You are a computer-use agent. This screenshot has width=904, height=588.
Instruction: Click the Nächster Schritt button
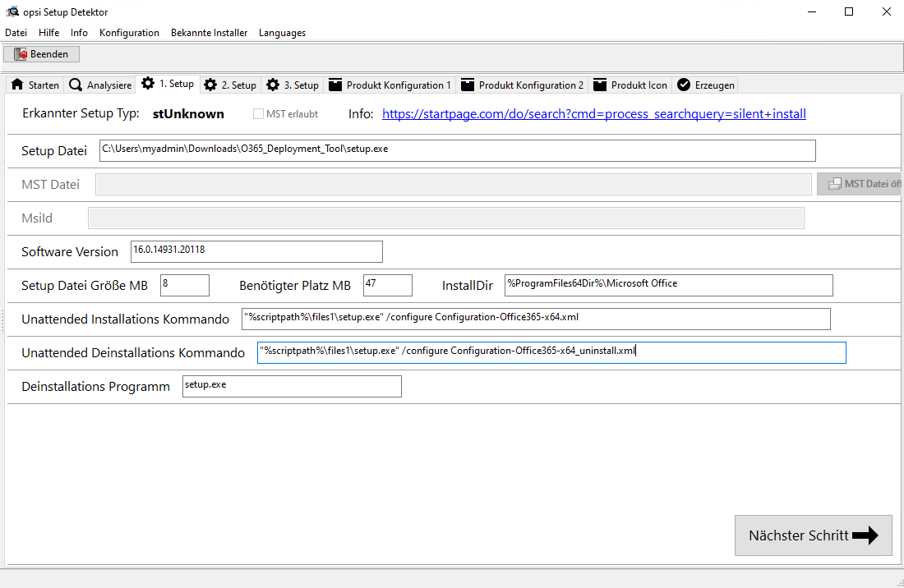click(813, 535)
